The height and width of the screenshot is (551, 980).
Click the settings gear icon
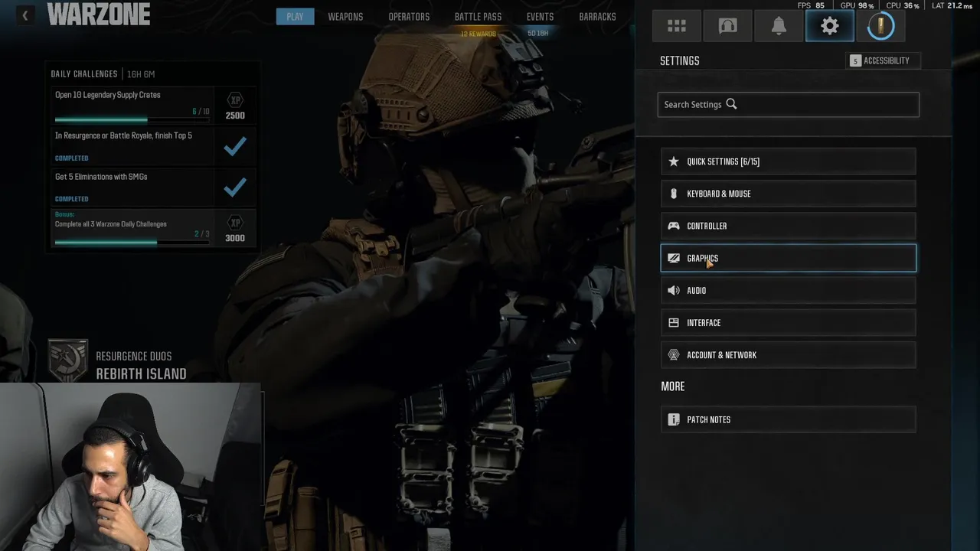coord(829,26)
